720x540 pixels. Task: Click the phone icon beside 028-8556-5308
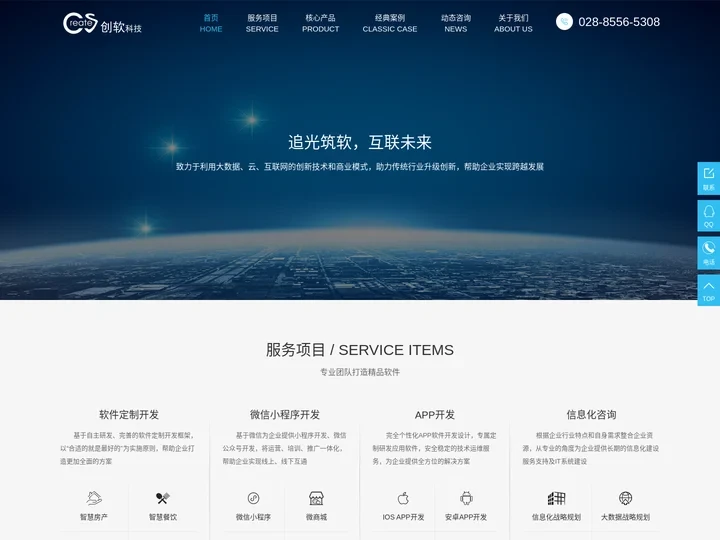tap(564, 22)
